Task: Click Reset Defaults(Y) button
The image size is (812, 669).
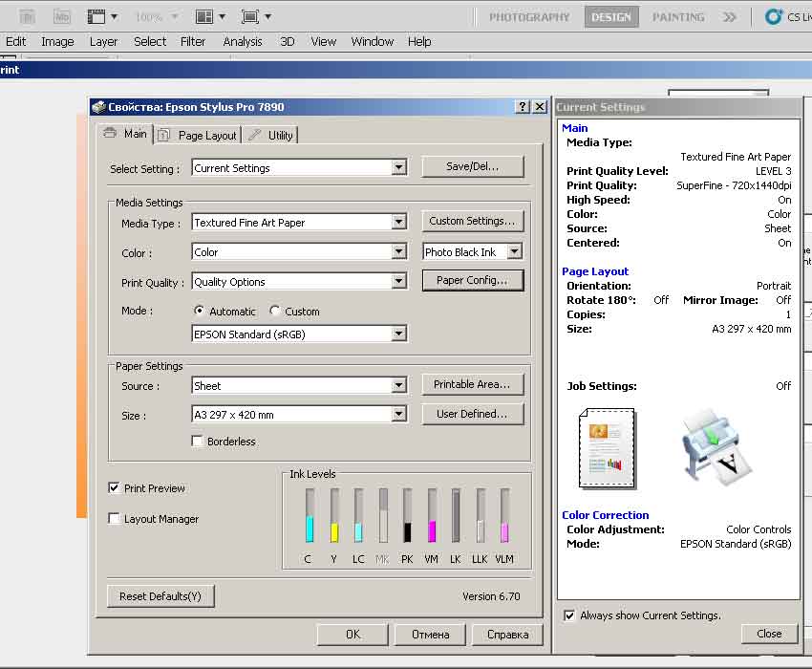Action: [x=160, y=596]
